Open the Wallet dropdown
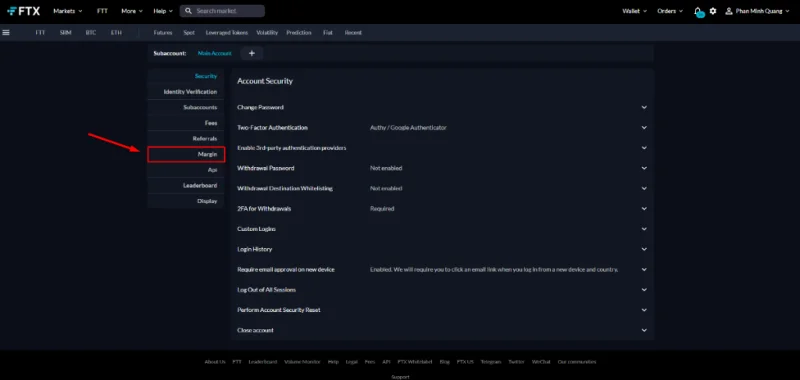This screenshot has height=380, width=800. tap(635, 11)
